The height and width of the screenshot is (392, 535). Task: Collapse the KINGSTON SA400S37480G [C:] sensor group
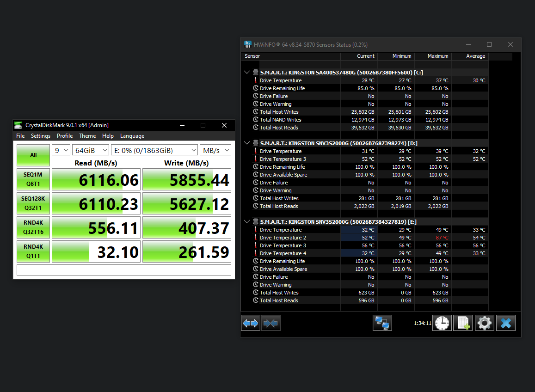tap(247, 72)
